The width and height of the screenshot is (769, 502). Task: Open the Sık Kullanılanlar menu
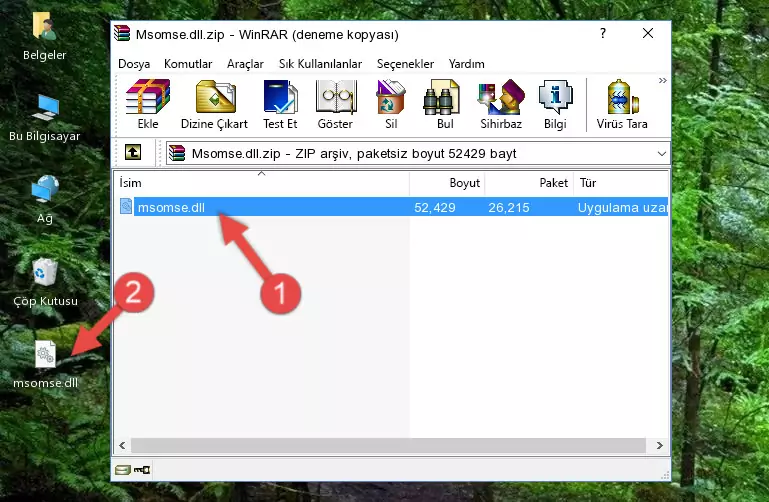(x=320, y=64)
